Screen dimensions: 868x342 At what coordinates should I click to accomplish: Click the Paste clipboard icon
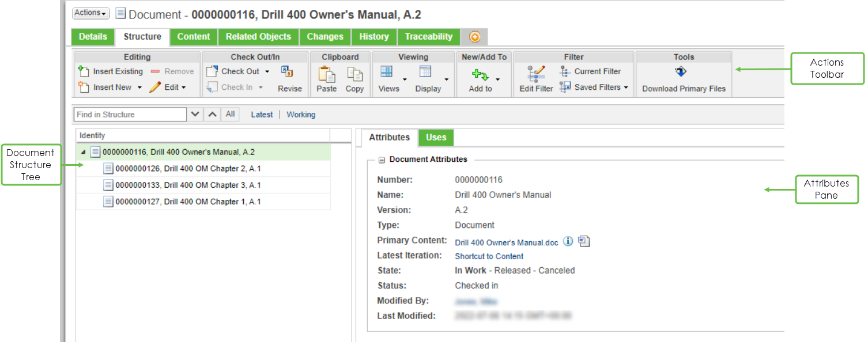point(327,74)
